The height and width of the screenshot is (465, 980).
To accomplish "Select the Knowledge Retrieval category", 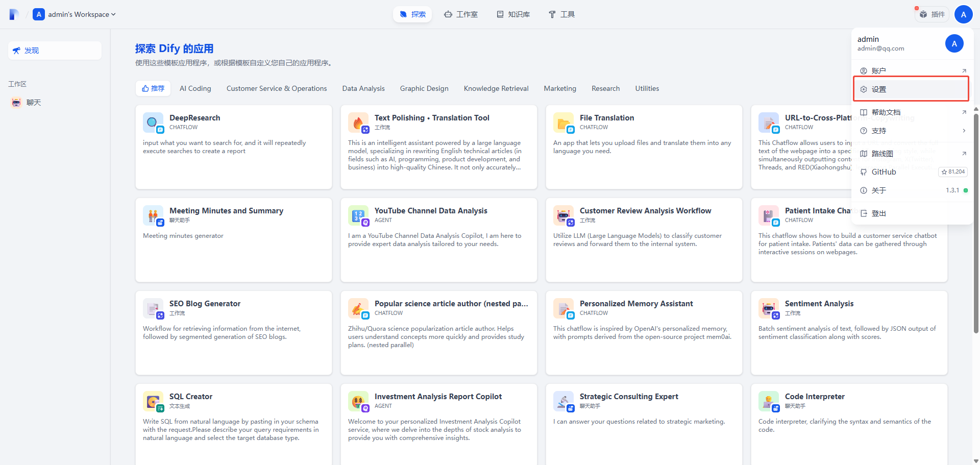I will (x=496, y=88).
